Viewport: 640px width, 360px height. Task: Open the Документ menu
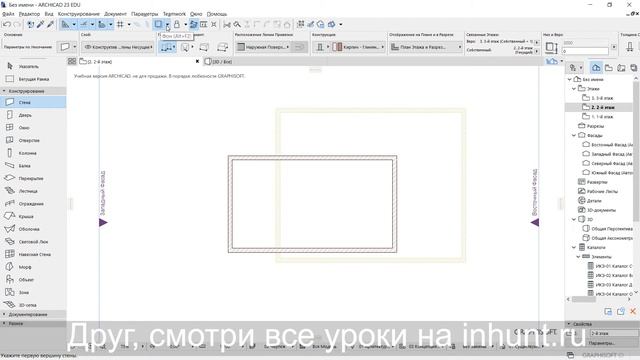point(116,14)
